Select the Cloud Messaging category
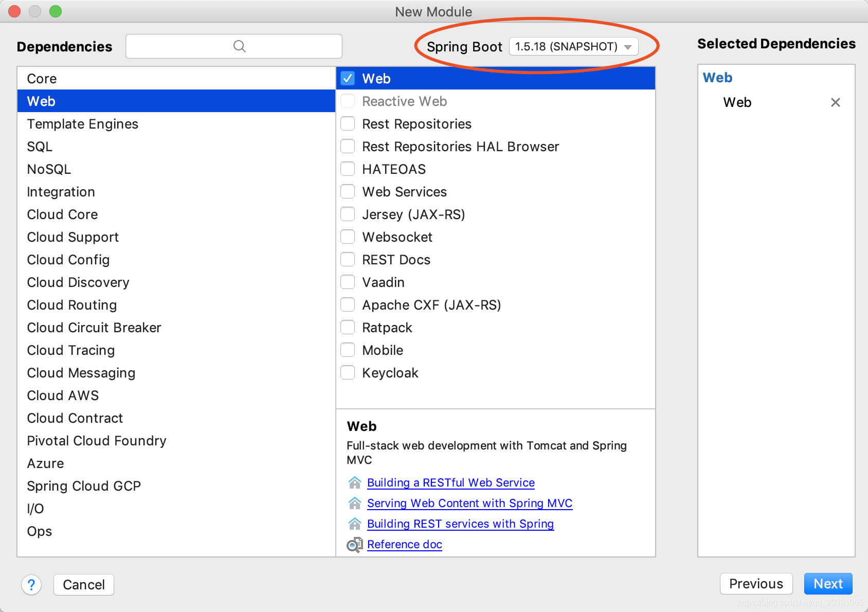The height and width of the screenshot is (612, 868). coord(176,373)
